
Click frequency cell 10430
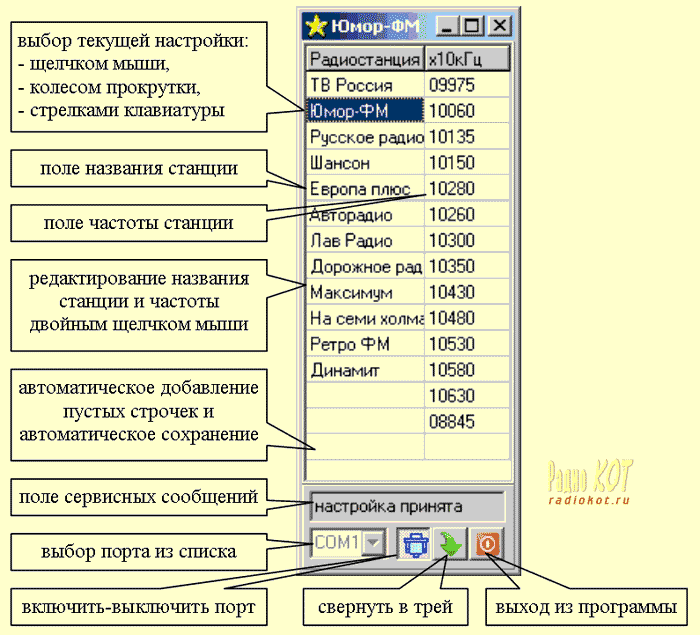(467, 292)
